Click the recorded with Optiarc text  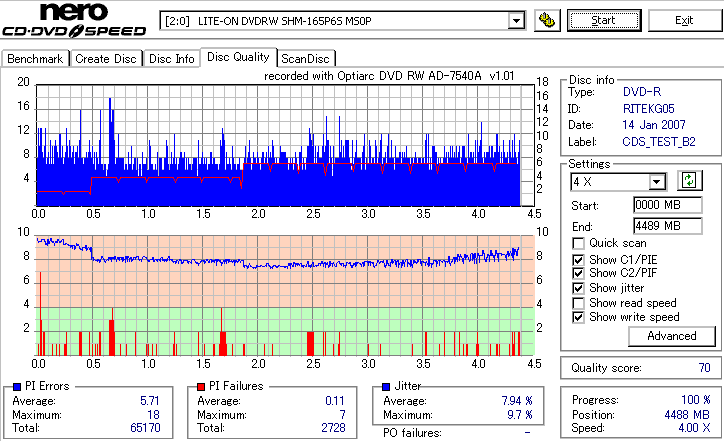(x=389, y=76)
